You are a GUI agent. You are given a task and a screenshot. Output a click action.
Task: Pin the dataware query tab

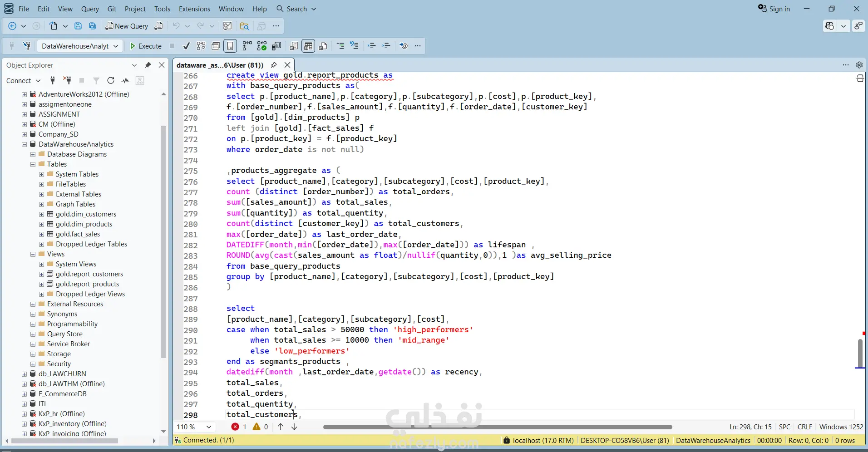tap(274, 65)
